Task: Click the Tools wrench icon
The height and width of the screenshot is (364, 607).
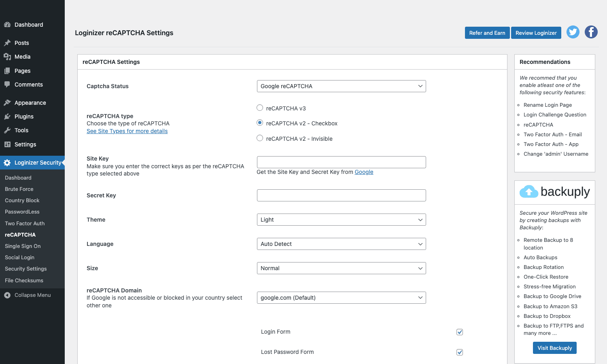Action: tap(7, 130)
